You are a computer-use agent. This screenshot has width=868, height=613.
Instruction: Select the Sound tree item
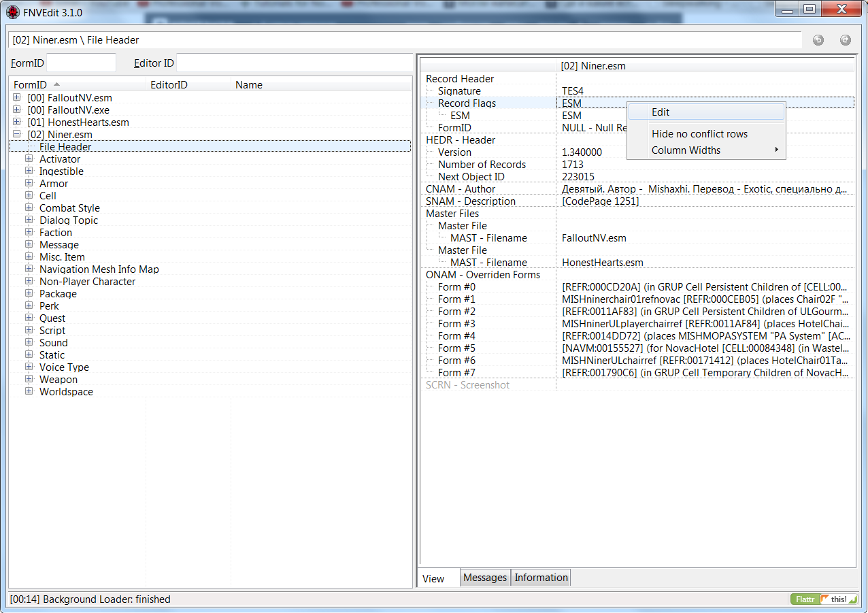coord(53,342)
